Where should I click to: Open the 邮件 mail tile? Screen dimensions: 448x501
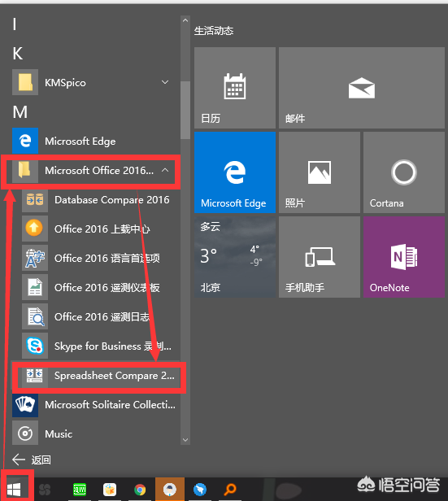point(362,88)
